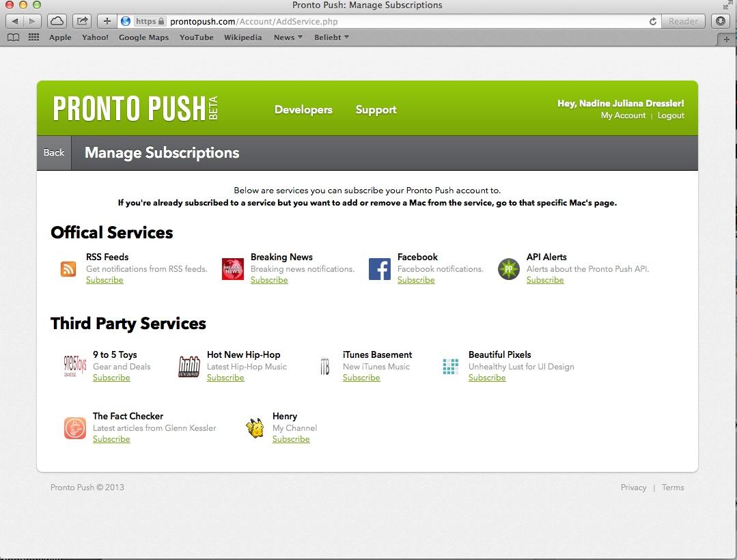Click the Hey, Nadine Juliana Dressler! greeting
737x560 pixels.
[620, 103]
